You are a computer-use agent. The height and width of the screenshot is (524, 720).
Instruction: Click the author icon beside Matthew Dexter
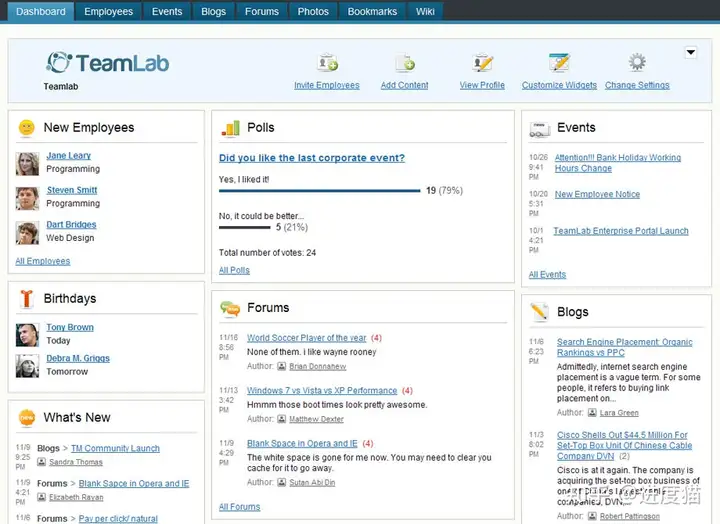[x=281, y=419]
